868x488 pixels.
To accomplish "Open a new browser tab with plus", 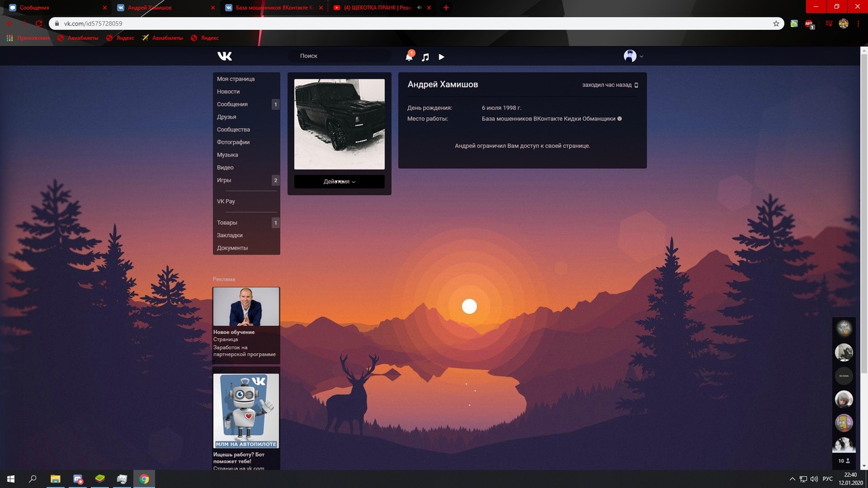I will (x=446, y=7).
